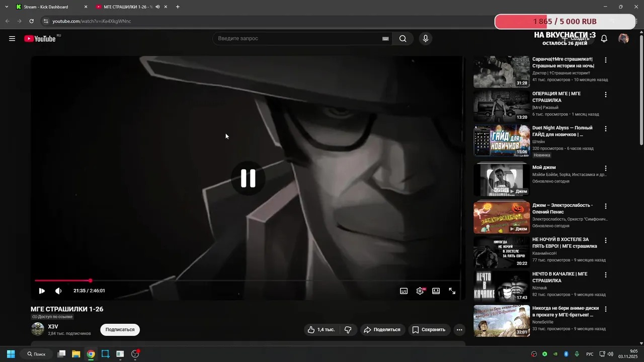The width and height of the screenshot is (644, 362).
Task: Open the notifications bell
Action: tap(604, 39)
